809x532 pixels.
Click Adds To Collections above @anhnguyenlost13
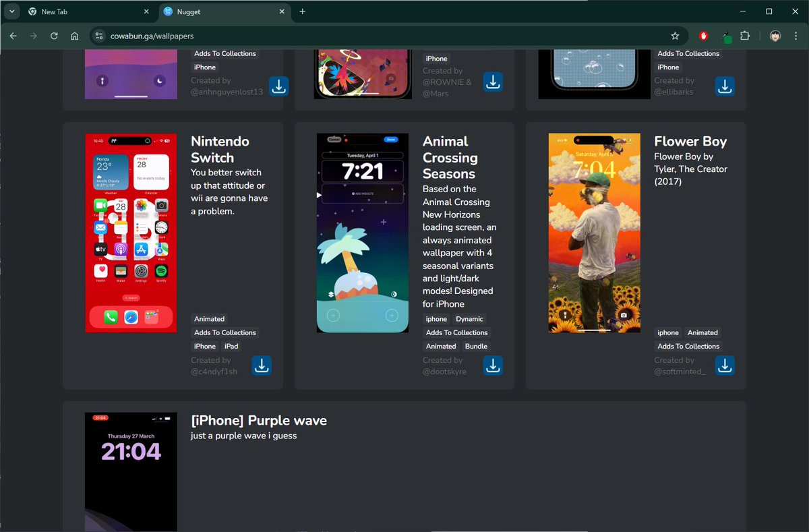[225, 53]
